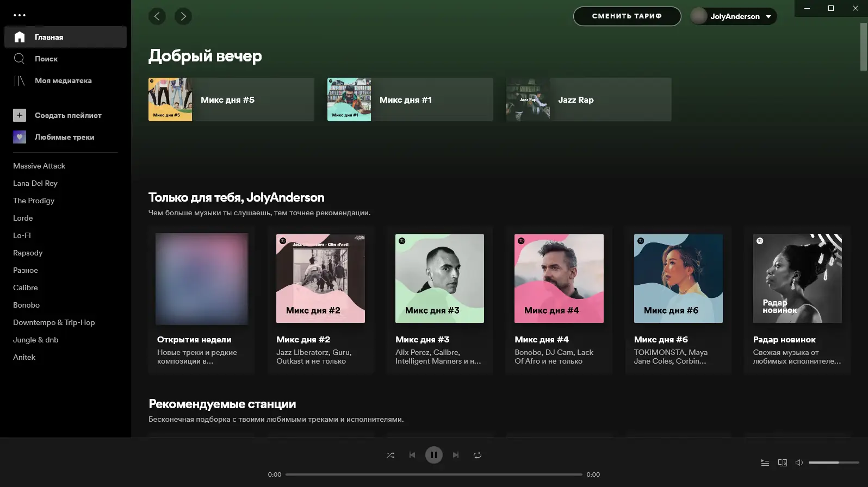
Task: Open the play queue
Action: (765, 463)
